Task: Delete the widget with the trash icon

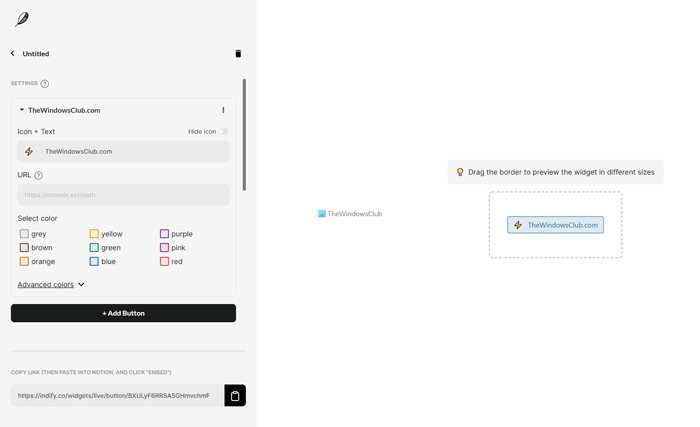Action: coord(238,54)
